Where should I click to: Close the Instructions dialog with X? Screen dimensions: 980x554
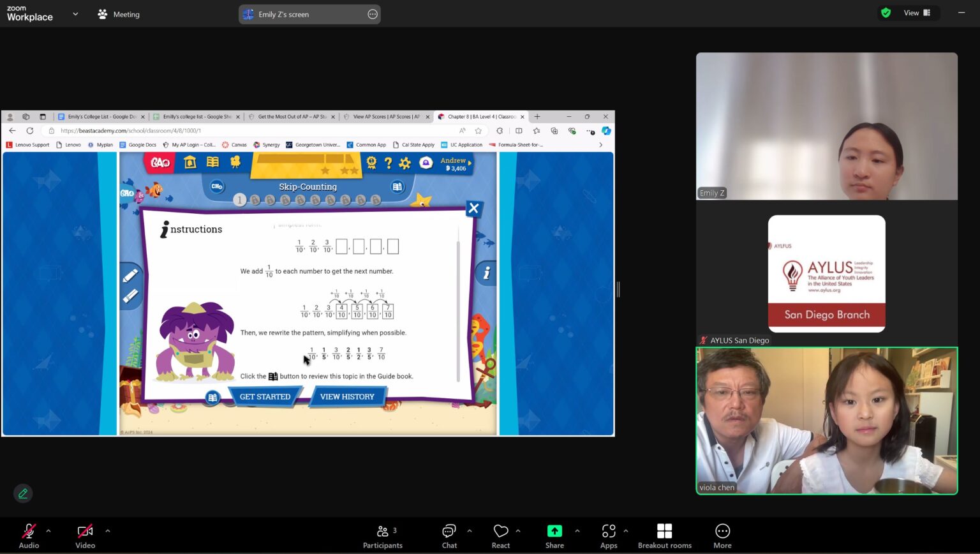[x=473, y=208]
